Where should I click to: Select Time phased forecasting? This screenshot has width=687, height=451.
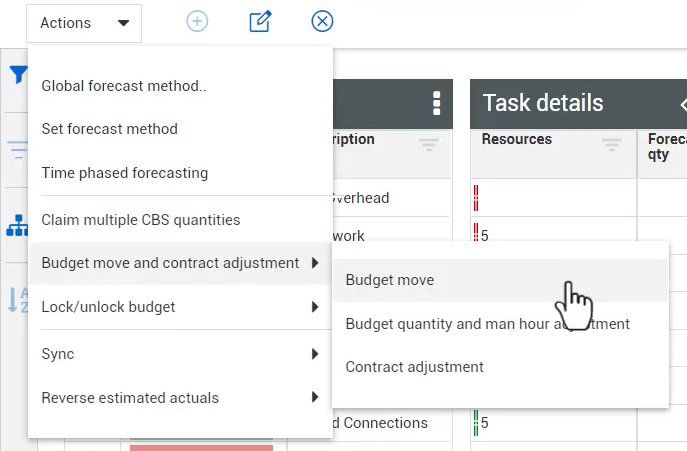coord(124,173)
